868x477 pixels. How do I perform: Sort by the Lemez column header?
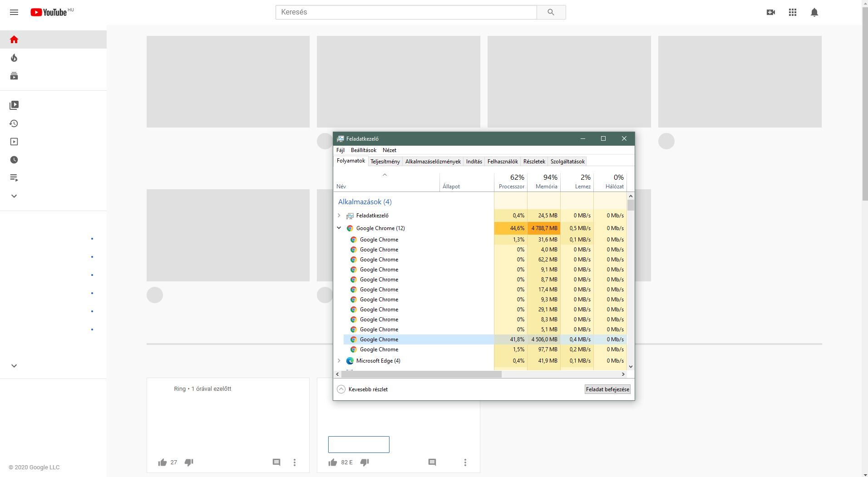(x=577, y=182)
